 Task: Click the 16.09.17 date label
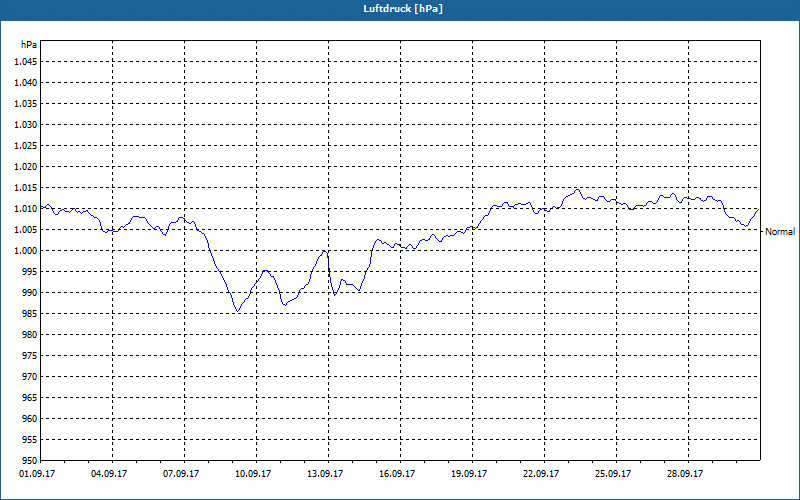click(397, 474)
